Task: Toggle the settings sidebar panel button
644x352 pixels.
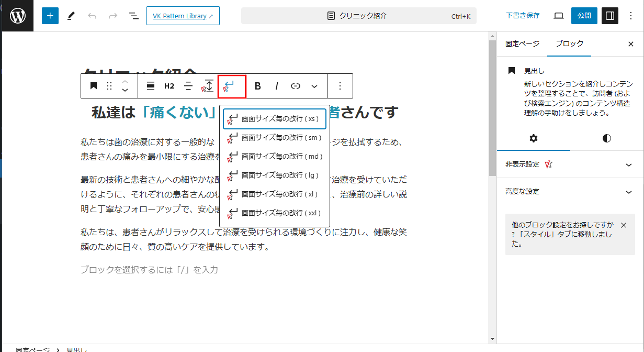Action: pyautogui.click(x=609, y=16)
